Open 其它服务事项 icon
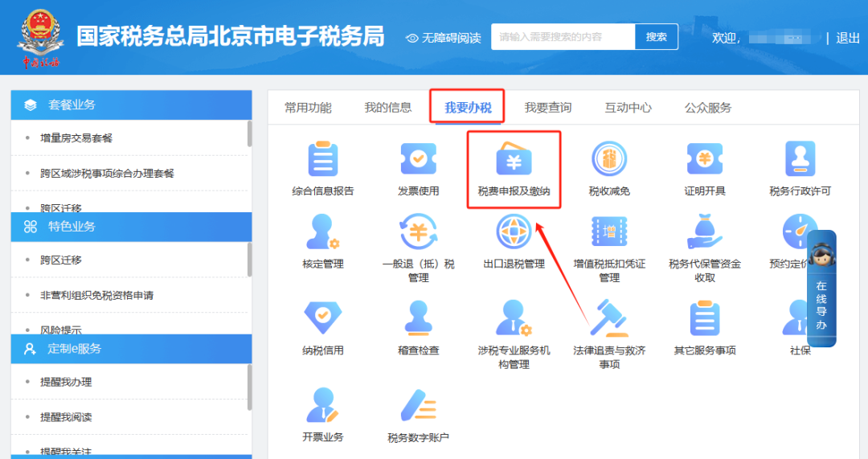This screenshot has height=459, width=868. pyautogui.click(x=704, y=318)
